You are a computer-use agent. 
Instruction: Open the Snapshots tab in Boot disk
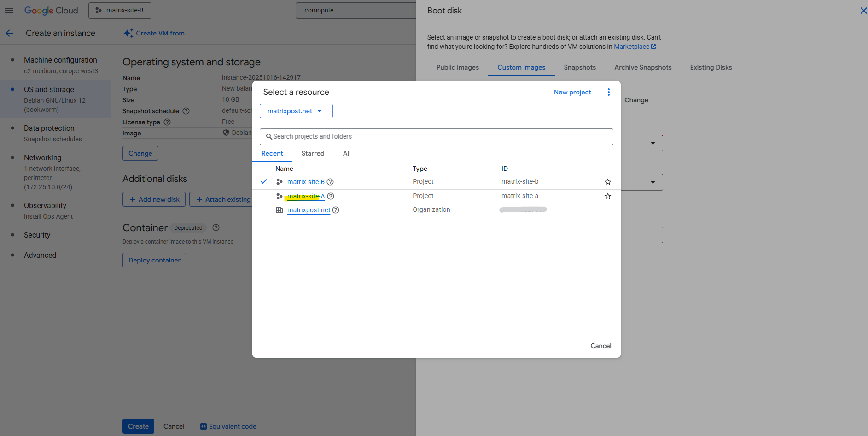pos(579,67)
